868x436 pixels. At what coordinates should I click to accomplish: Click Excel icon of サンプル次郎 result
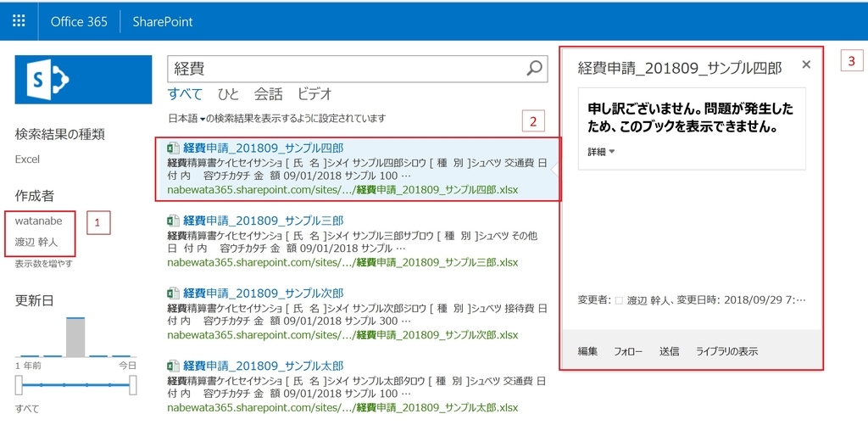(173, 293)
